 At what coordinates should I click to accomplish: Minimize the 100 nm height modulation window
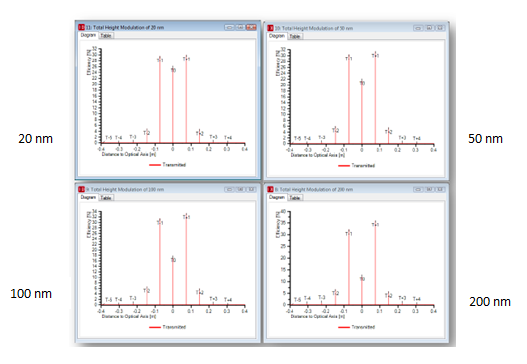229,190
